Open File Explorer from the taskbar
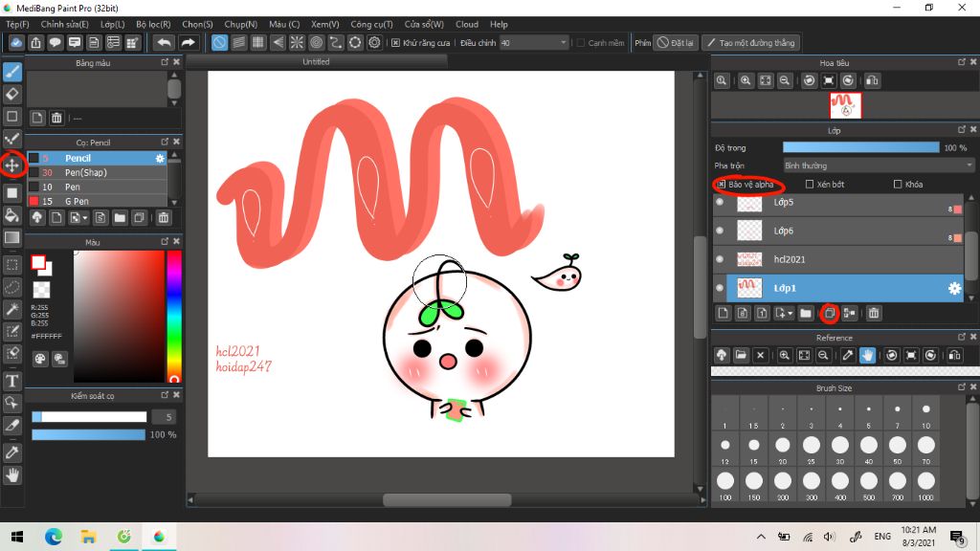 (x=89, y=537)
